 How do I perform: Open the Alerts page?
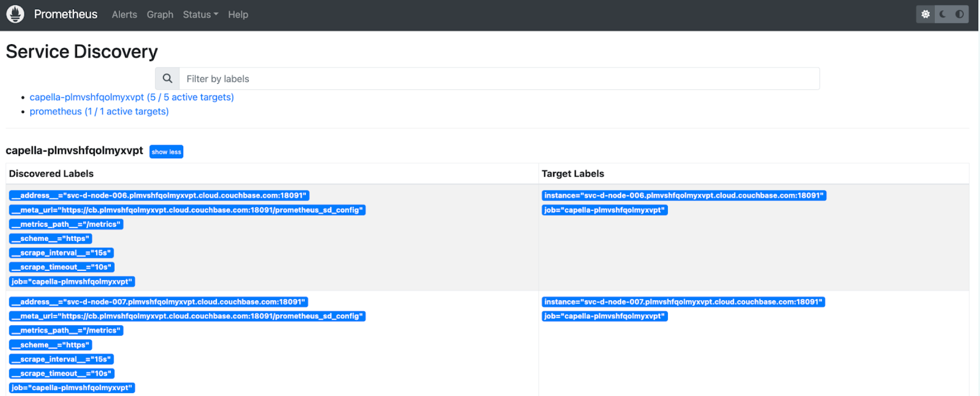pos(124,15)
